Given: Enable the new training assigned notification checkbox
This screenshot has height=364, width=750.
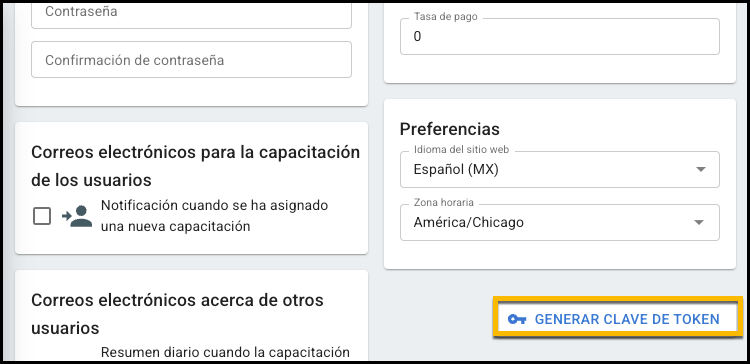Looking at the screenshot, I should tap(42, 216).
